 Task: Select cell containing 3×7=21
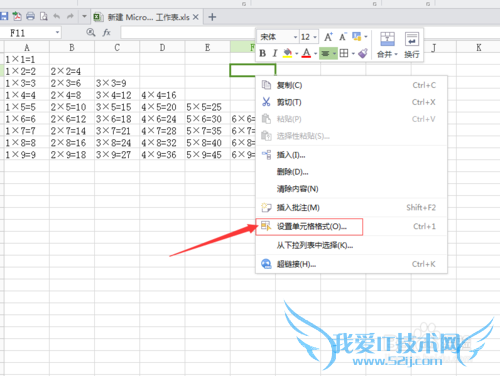pos(117,131)
